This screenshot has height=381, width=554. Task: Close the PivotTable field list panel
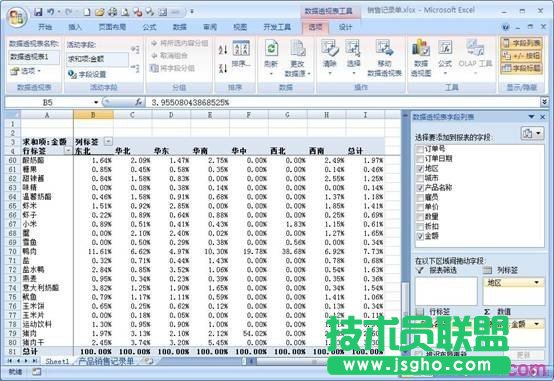pos(543,117)
